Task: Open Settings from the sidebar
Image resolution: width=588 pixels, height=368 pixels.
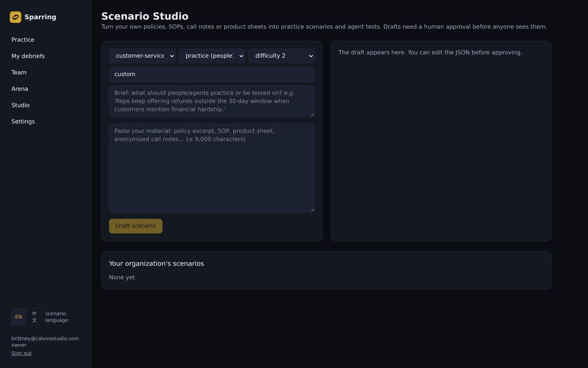Action: 23,121
